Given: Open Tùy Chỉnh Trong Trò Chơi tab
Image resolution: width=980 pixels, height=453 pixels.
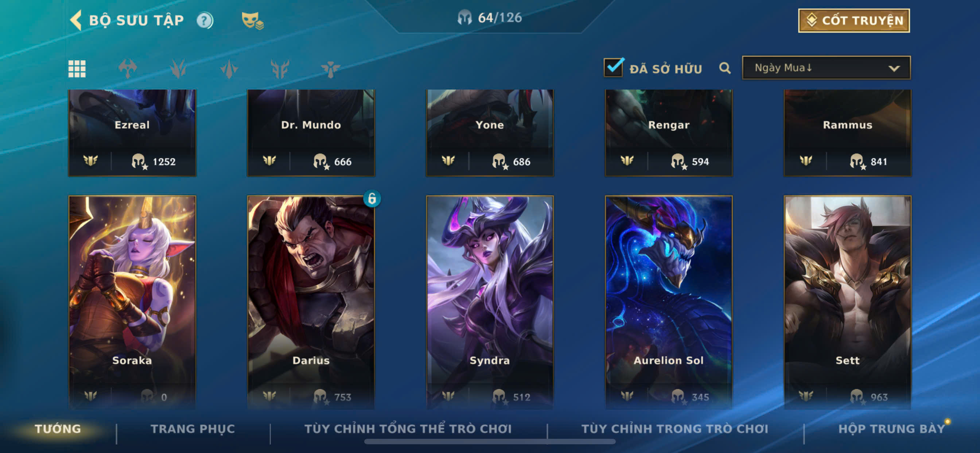Looking at the screenshot, I should click(x=674, y=429).
